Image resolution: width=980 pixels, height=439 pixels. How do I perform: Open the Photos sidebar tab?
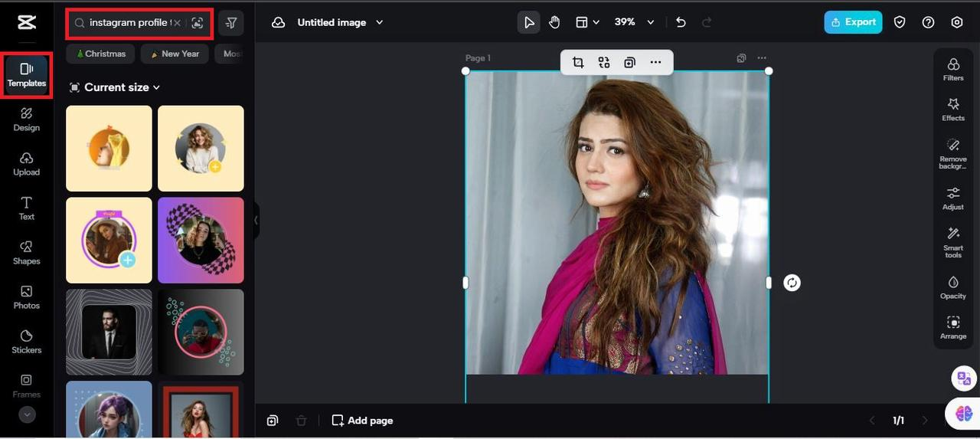(x=27, y=297)
